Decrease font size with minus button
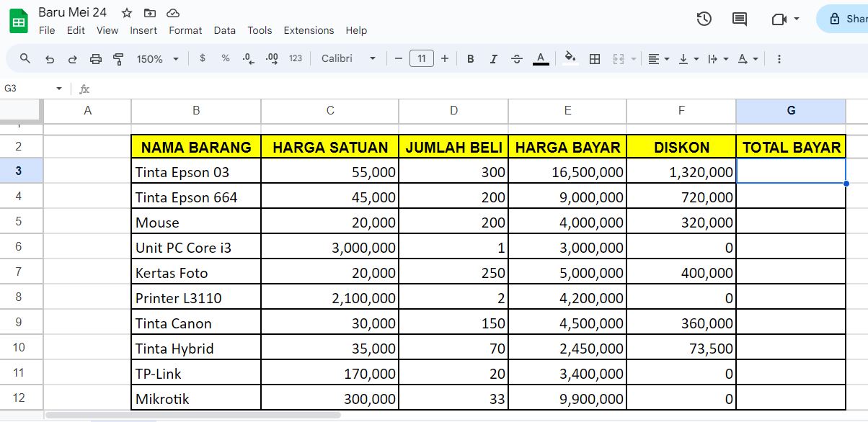This screenshot has height=422, width=868. [x=399, y=59]
